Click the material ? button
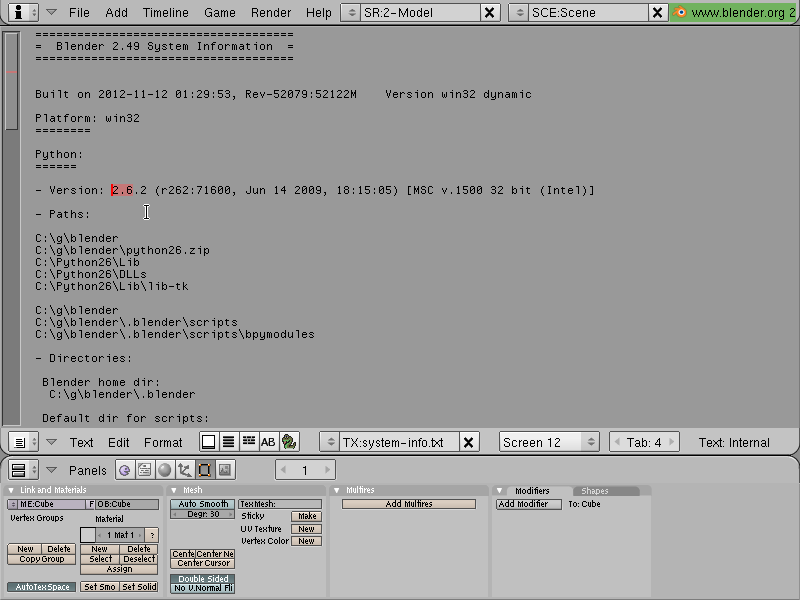 [152, 535]
